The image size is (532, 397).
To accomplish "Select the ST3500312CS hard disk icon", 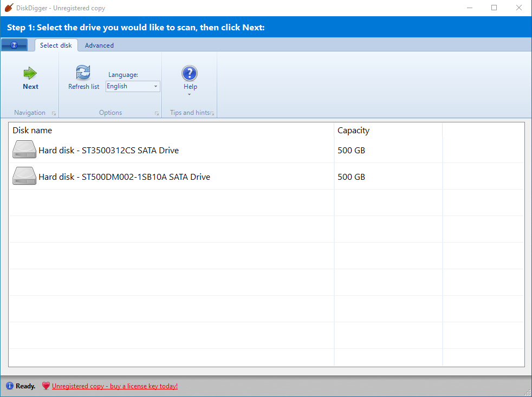I will (24, 149).
